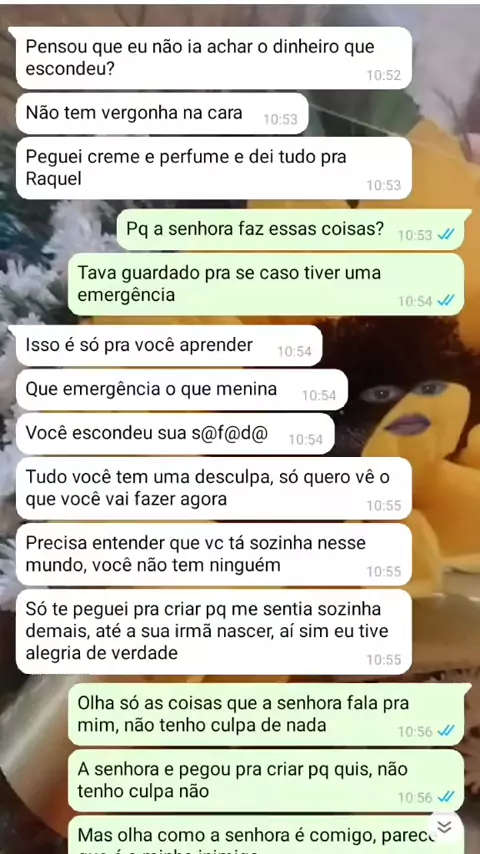The height and width of the screenshot is (854, 480).
Task: Tap double ticks on 'Olha só as coisas' message
Action: 446,731
